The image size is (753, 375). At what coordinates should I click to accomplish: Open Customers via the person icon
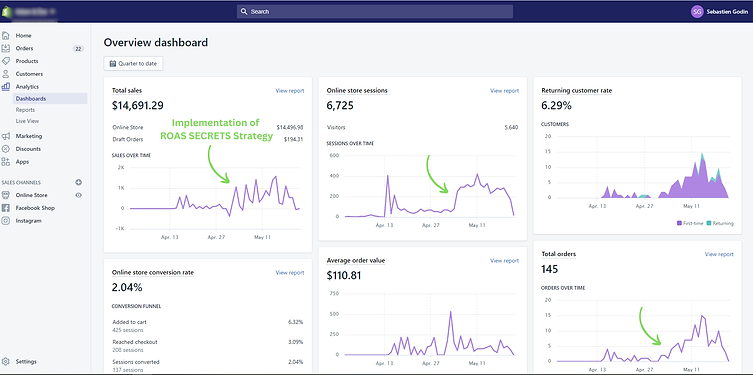(x=6, y=74)
